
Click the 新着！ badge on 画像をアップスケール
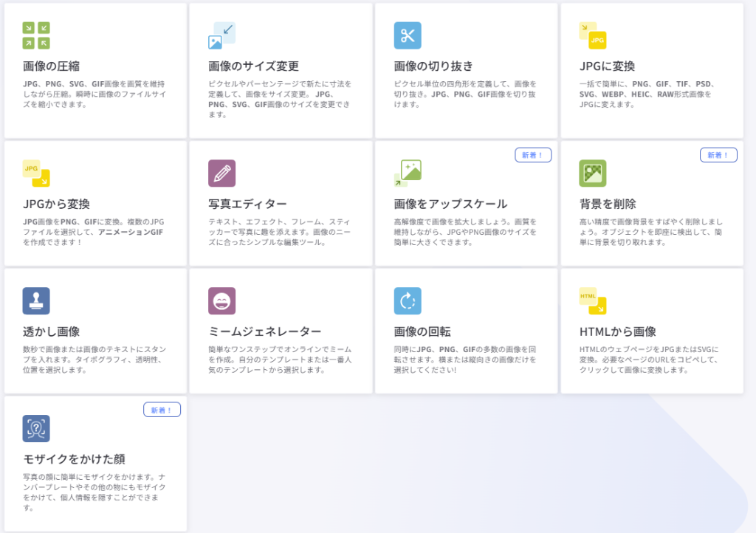coord(533,155)
